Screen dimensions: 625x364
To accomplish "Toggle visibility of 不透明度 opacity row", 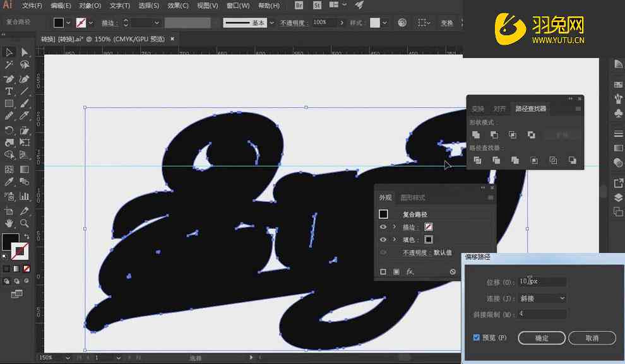I will point(383,252).
